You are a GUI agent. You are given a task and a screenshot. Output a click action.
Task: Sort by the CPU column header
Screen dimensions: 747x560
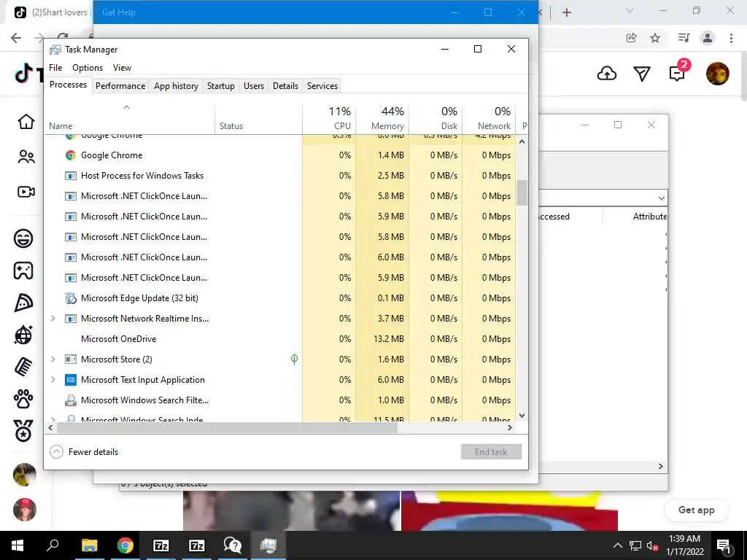(329, 119)
